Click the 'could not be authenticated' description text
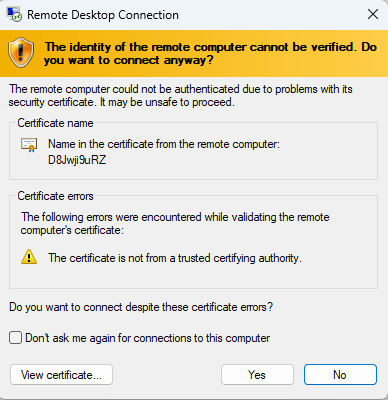 [x=181, y=96]
